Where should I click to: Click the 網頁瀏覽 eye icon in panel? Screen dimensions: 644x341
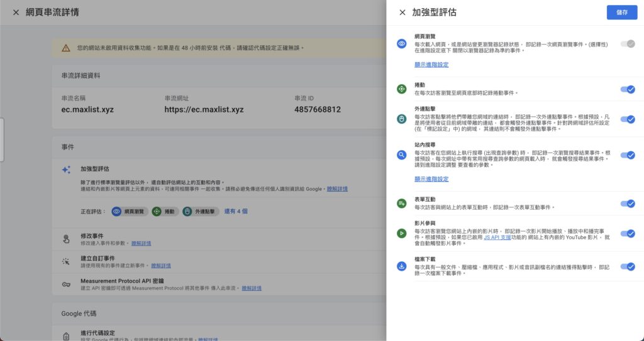coord(402,43)
